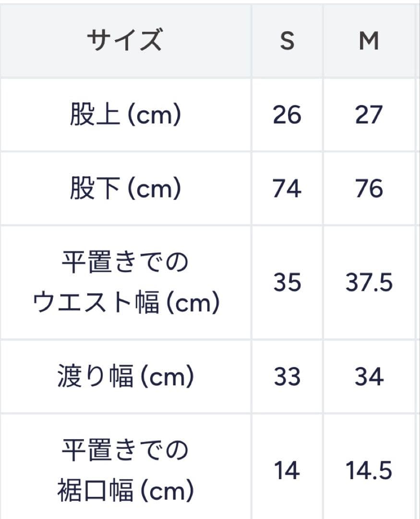Click the 股上 (cm) row label

pyautogui.click(x=125, y=115)
